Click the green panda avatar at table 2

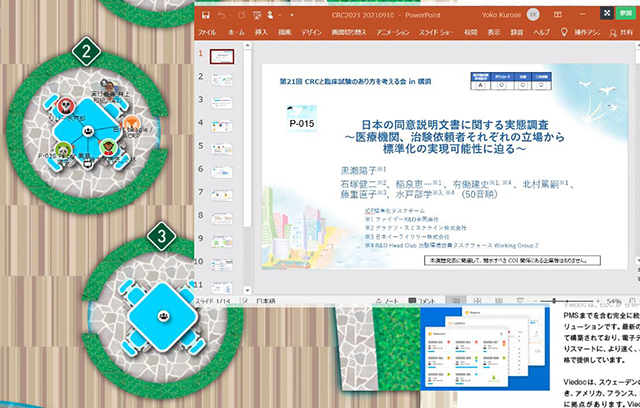[x=63, y=150]
